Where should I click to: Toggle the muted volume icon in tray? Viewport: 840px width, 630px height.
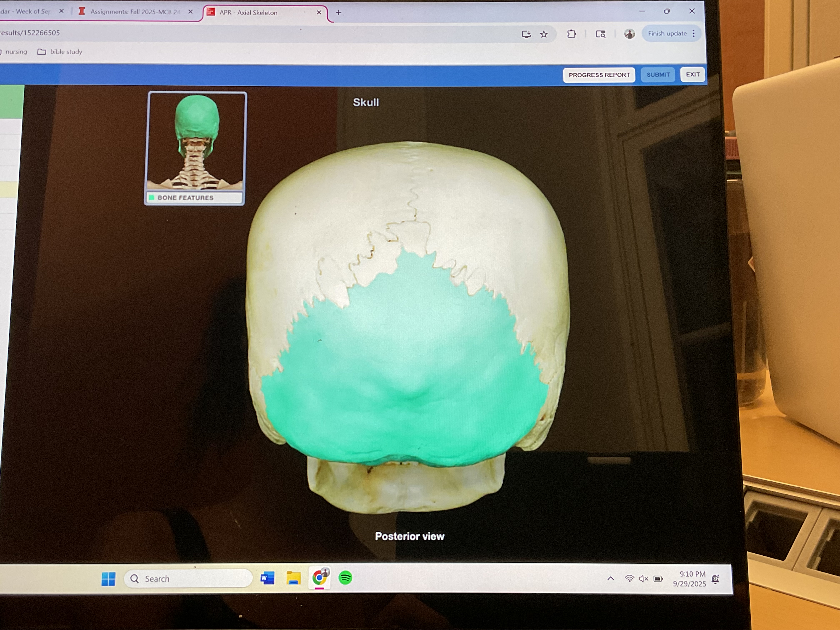click(643, 579)
